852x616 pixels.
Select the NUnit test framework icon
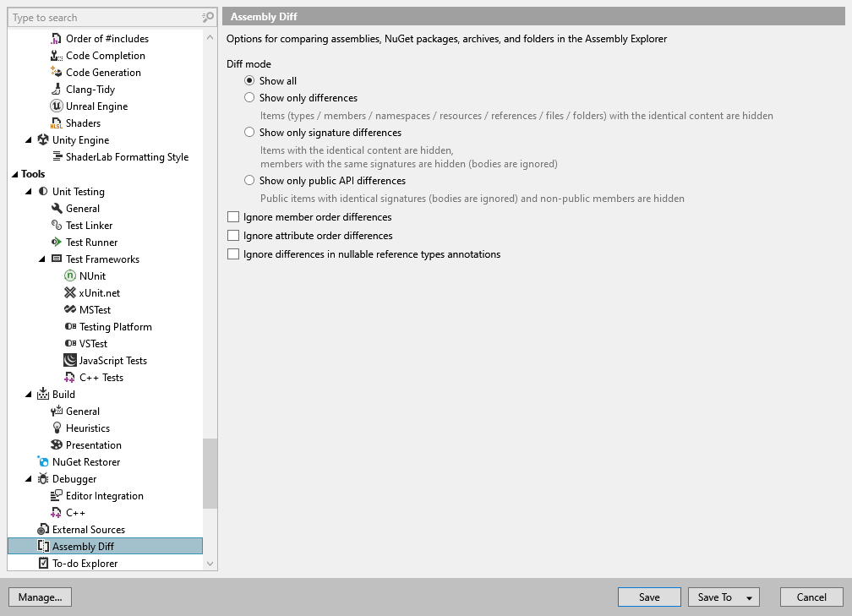(x=69, y=275)
